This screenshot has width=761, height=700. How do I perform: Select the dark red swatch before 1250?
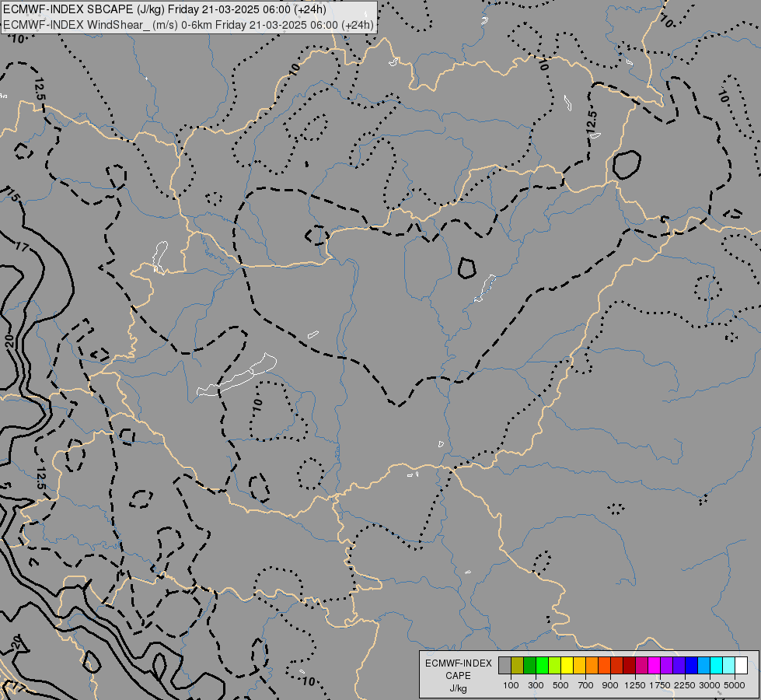point(629,665)
